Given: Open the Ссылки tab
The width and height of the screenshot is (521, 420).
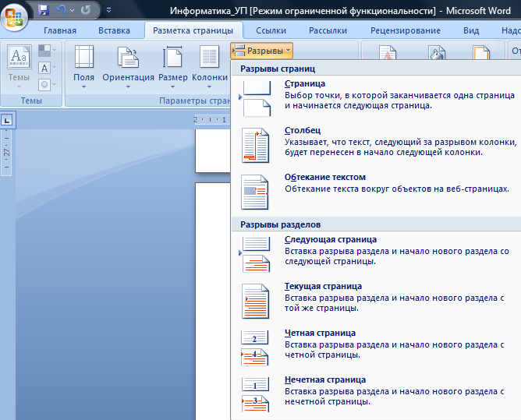Looking at the screenshot, I should [271, 30].
